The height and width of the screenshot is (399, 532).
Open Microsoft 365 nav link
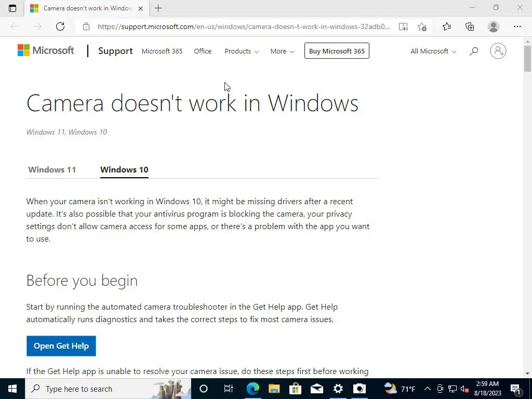click(162, 51)
